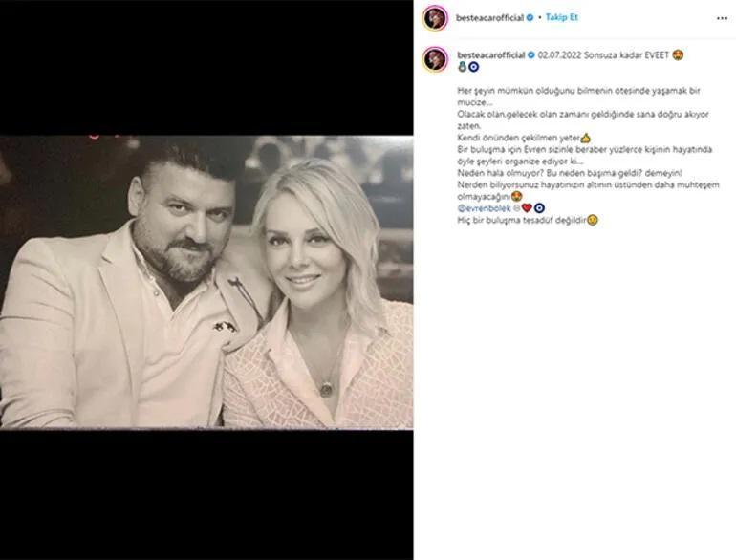
Task: Open the @evrenbolek mention link
Action: [484, 207]
